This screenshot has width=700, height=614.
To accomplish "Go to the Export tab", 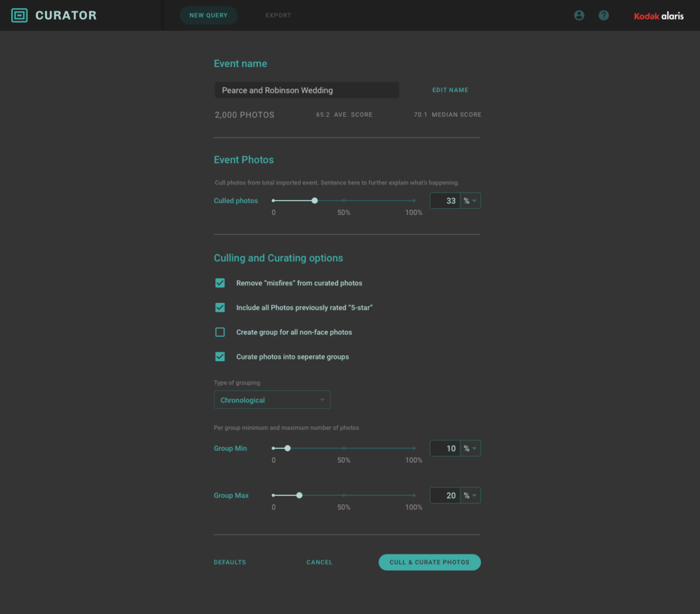I will click(x=278, y=16).
